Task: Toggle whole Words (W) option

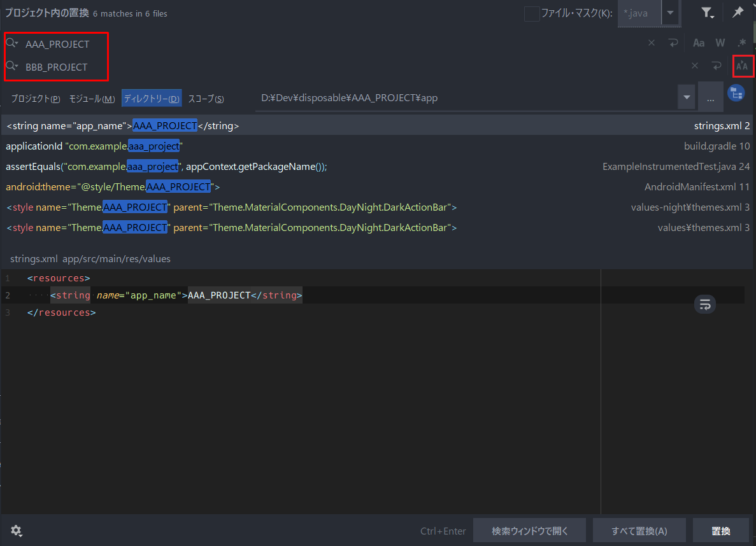Action: pyautogui.click(x=720, y=43)
